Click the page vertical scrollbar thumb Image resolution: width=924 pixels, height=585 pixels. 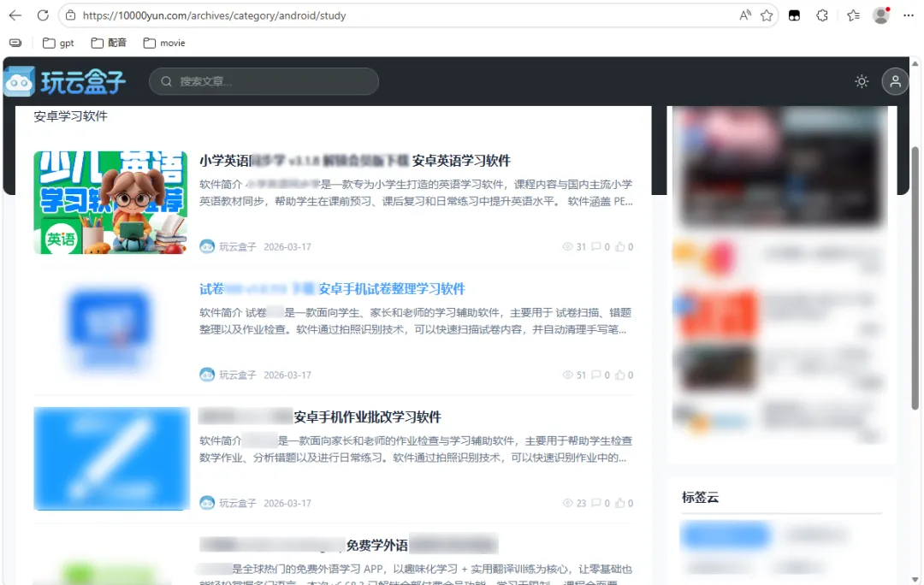point(915,277)
